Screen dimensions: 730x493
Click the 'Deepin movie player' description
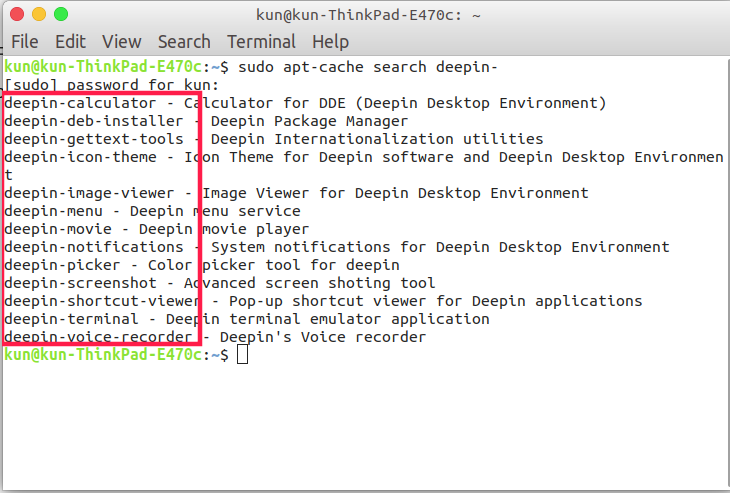click(224, 229)
